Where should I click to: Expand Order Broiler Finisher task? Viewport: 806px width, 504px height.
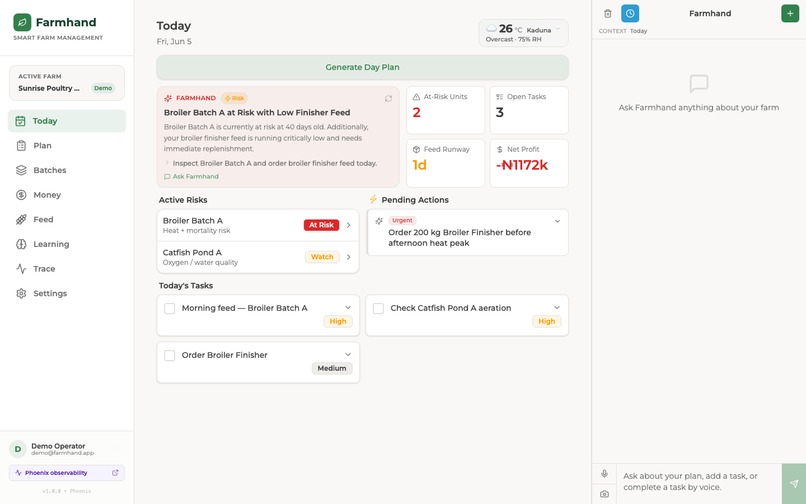pos(348,354)
